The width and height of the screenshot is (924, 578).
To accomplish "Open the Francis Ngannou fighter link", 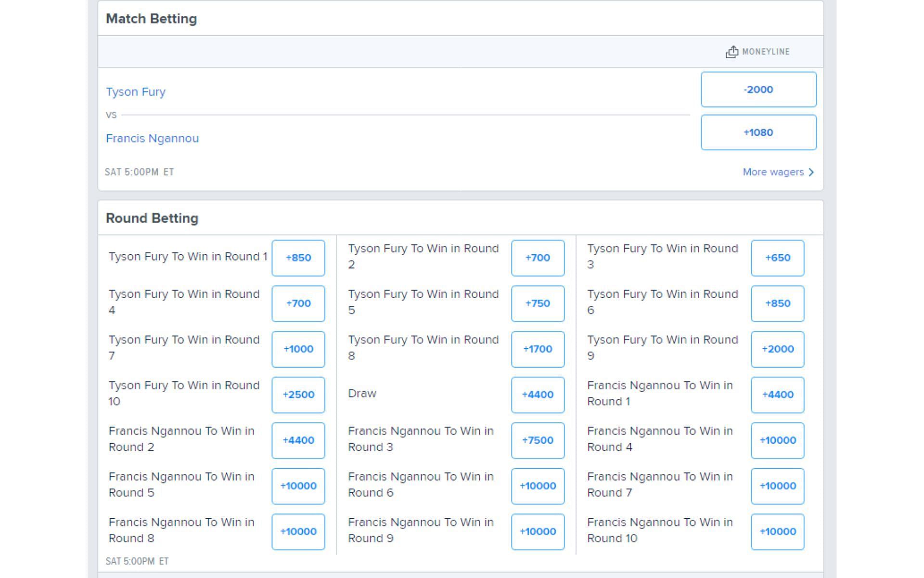I will (x=152, y=138).
